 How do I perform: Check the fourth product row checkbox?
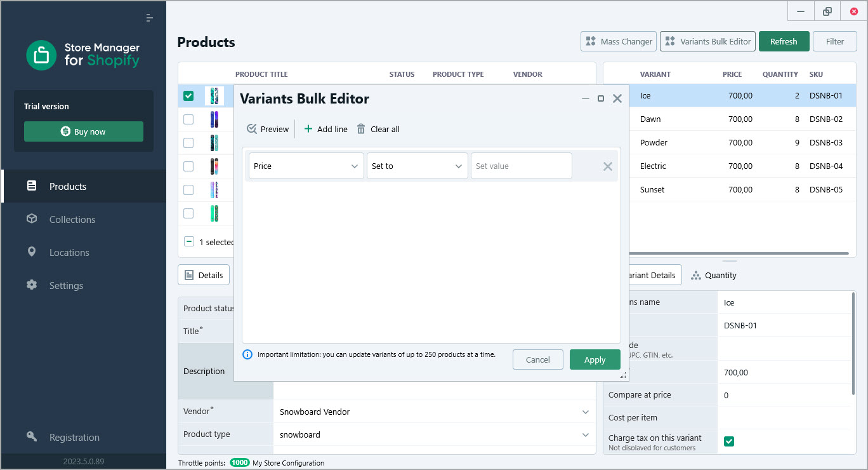click(188, 166)
